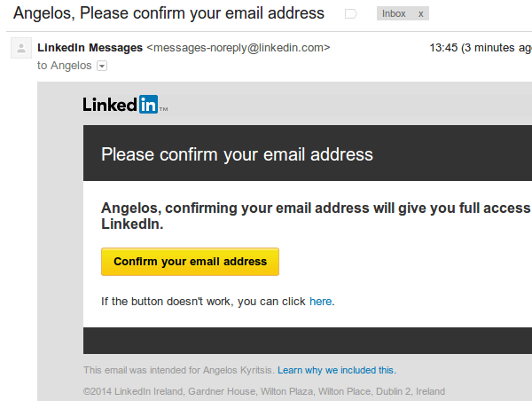
Task: Click the 'to Angelos' recipient text
Action: pyautogui.click(x=64, y=66)
